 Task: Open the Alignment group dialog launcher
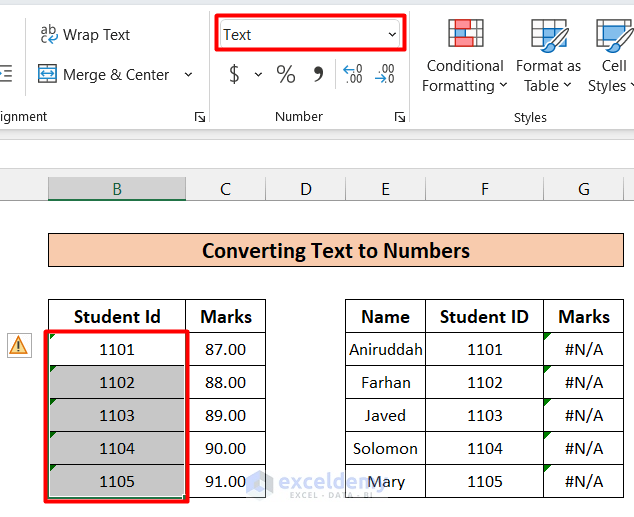tap(200, 118)
